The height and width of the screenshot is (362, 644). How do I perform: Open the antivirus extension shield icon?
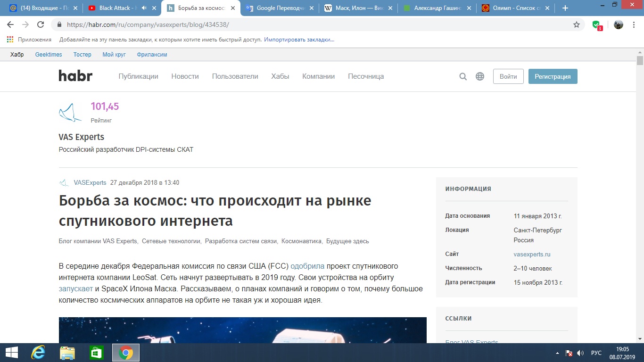tap(597, 25)
